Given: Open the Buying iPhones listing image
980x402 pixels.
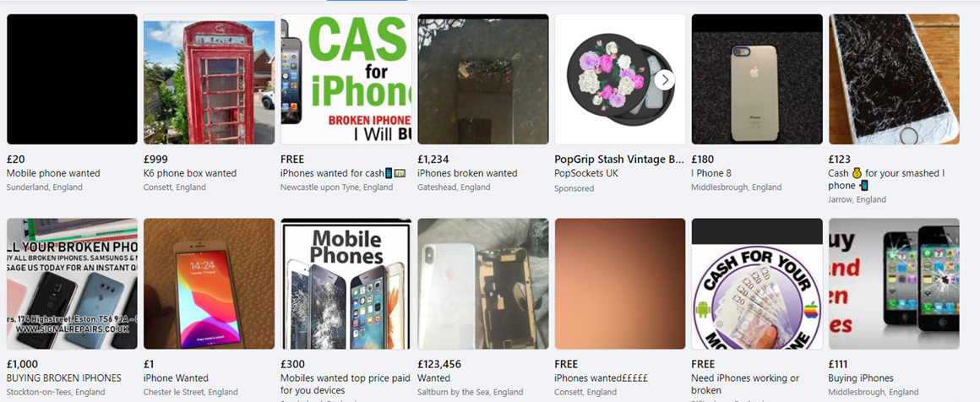Looking at the screenshot, I should coord(895,284).
